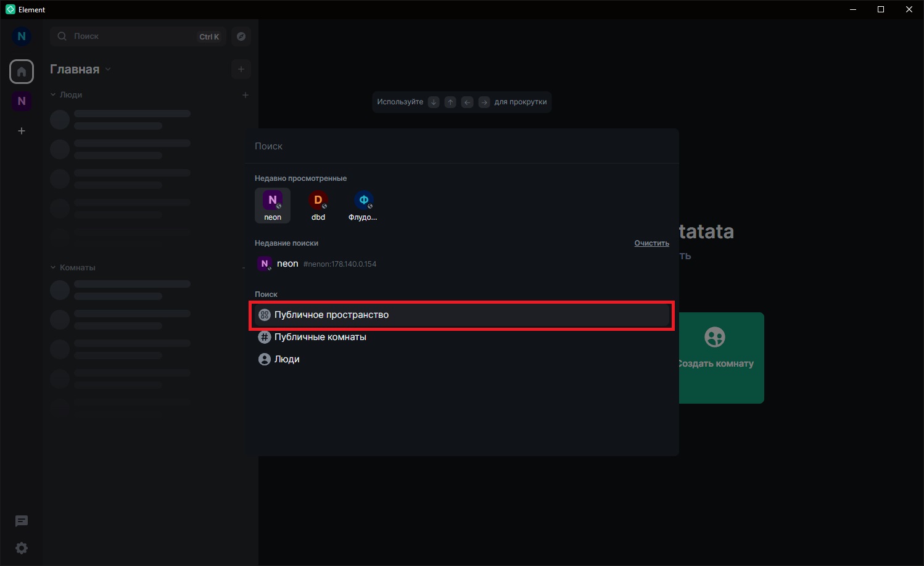
Task: Click the user avatar N at top left
Action: coord(22,36)
